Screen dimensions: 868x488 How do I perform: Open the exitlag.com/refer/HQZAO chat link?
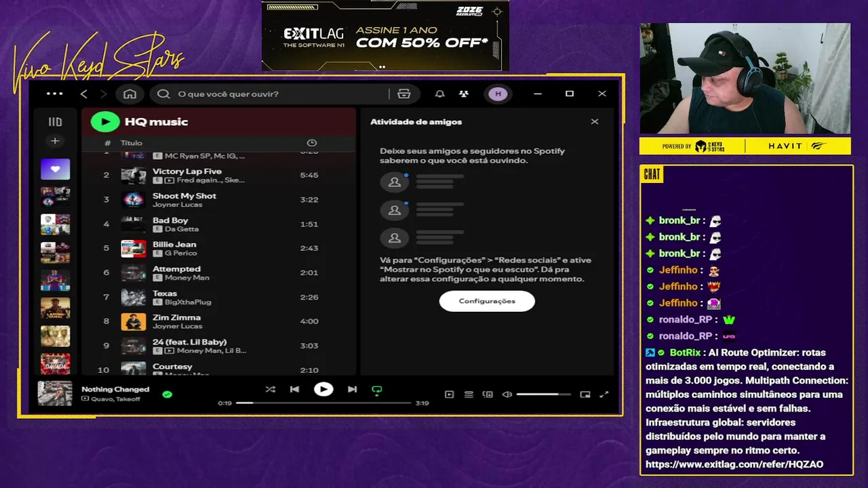[x=734, y=464]
